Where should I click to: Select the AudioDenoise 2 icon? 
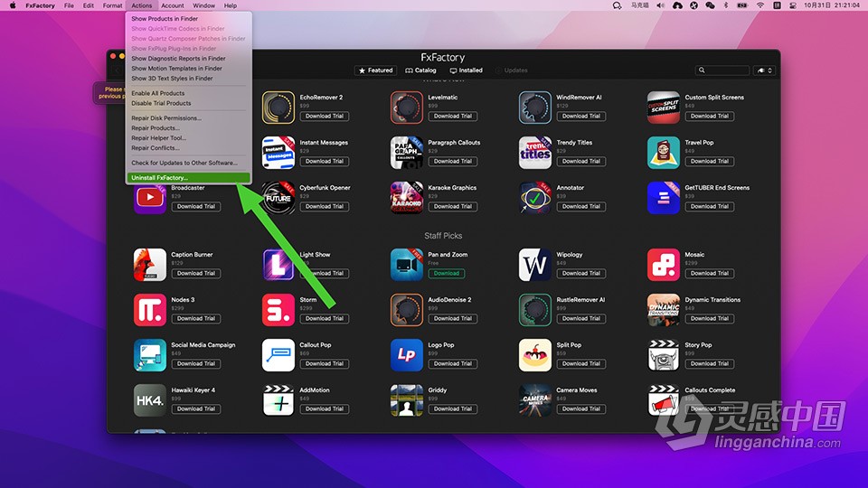406,310
